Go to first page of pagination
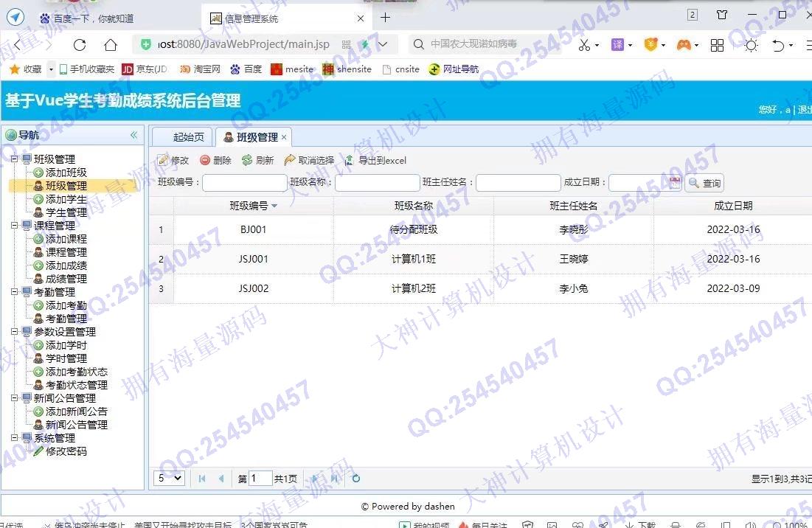The width and height of the screenshot is (812, 528). pos(202,479)
